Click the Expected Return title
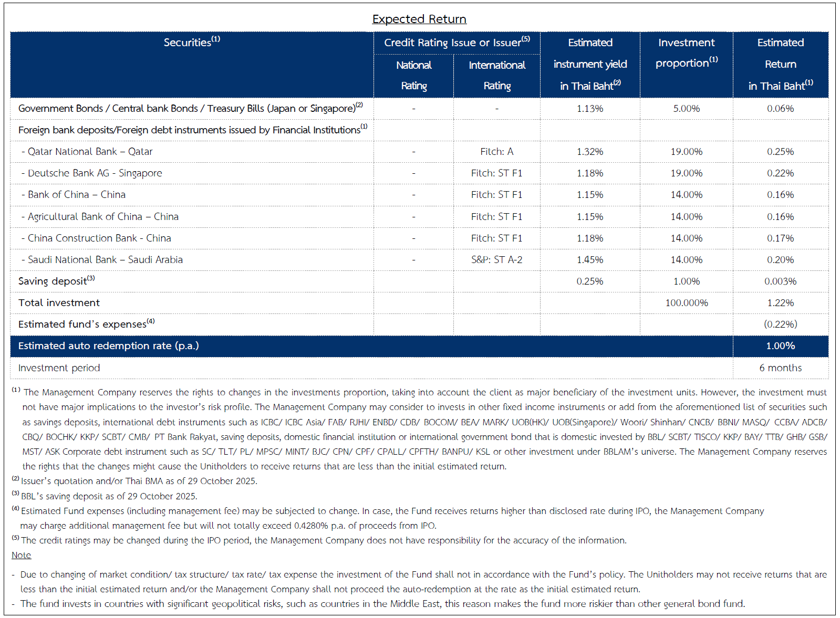 pos(419,19)
